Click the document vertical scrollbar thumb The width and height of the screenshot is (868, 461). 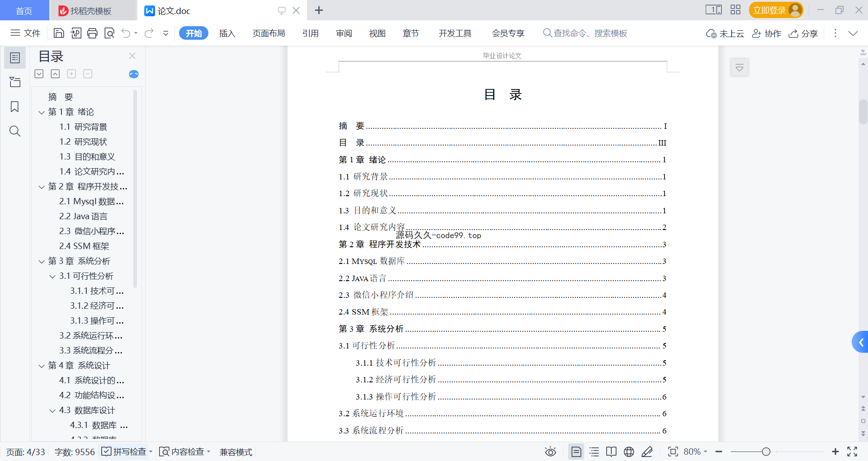click(863, 111)
